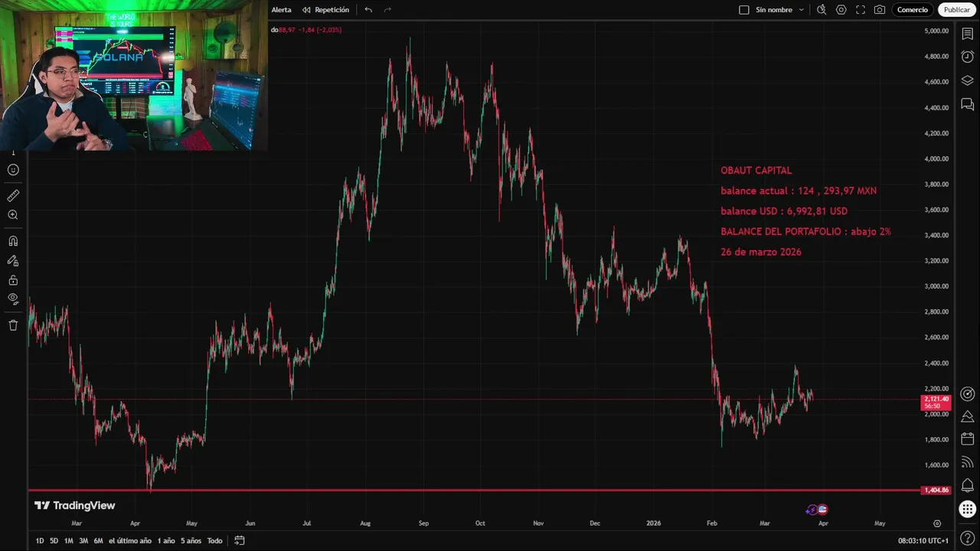Expand the chevron beside Sin nombre
The image size is (980, 551).
click(x=802, y=10)
